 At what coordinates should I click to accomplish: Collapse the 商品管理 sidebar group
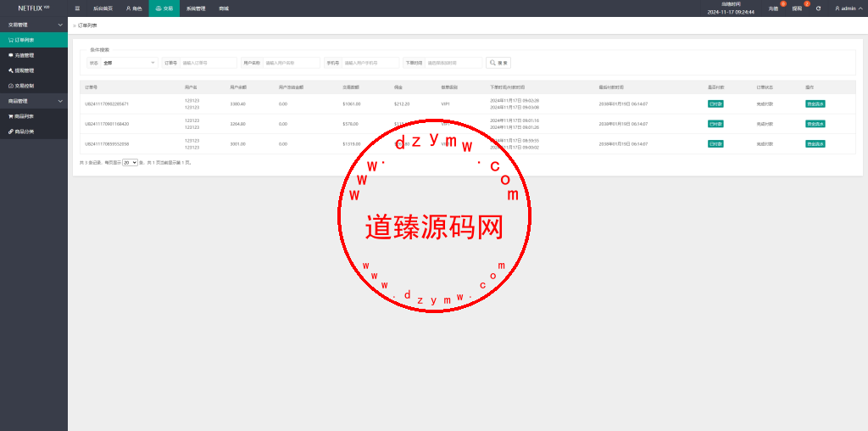(34, 101)
